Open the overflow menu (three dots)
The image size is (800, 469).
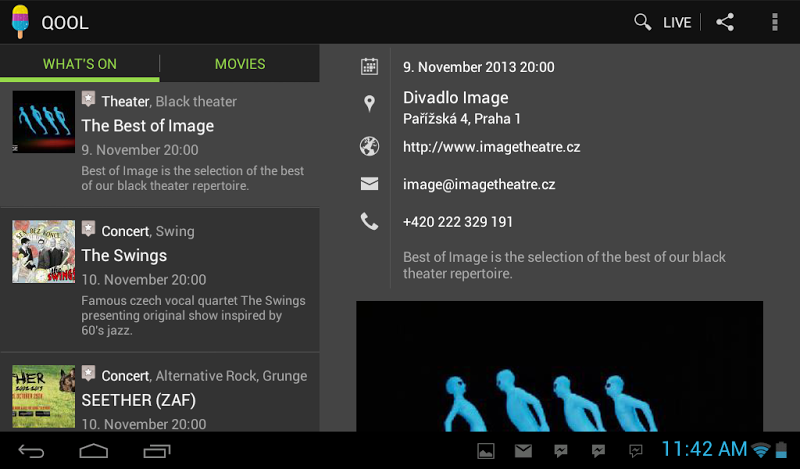click(774, 22)
